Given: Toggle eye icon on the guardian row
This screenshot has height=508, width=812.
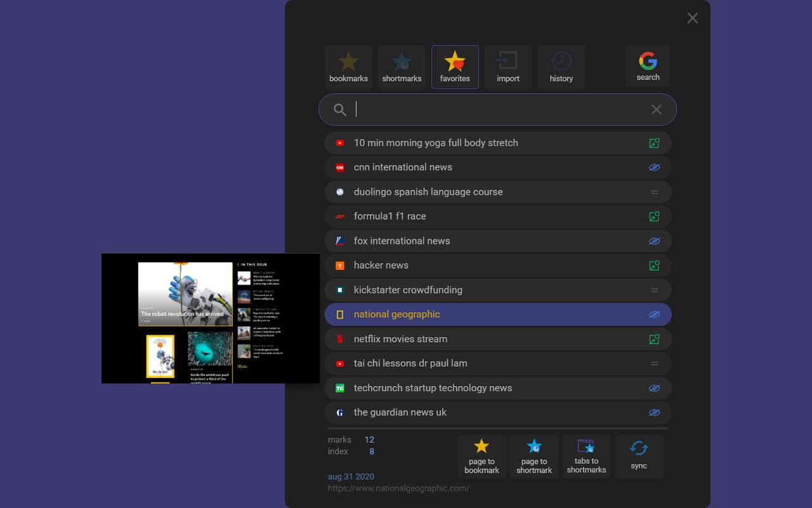Looking at the screenshot, I should tap(655, 413).
